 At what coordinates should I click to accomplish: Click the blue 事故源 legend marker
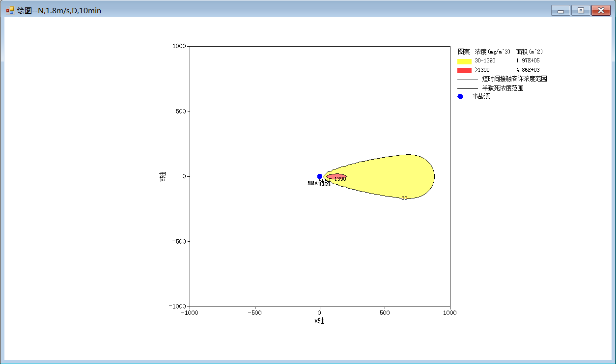point(460,97)
